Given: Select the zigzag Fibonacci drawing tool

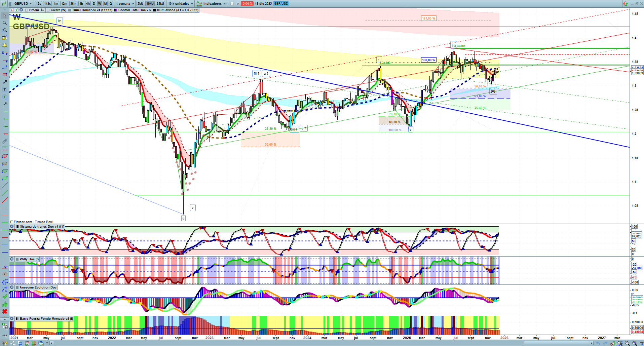Looking at the screenshot, I should (5, 52).
